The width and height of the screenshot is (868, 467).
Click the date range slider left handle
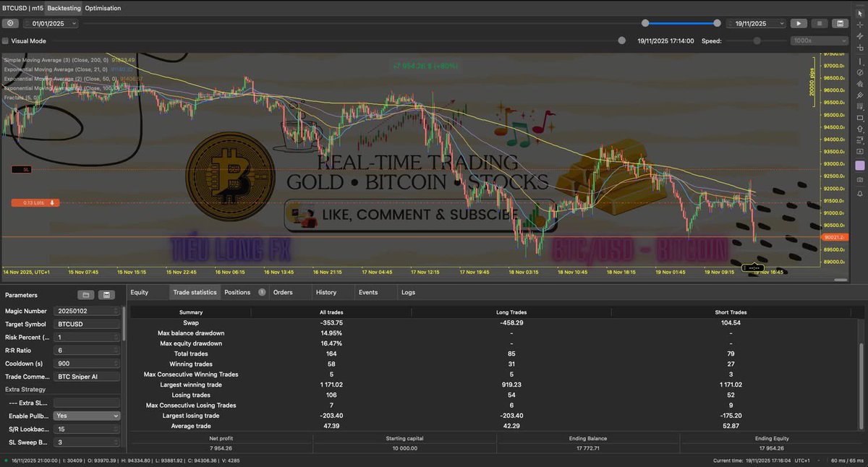(x=645, y=23)
